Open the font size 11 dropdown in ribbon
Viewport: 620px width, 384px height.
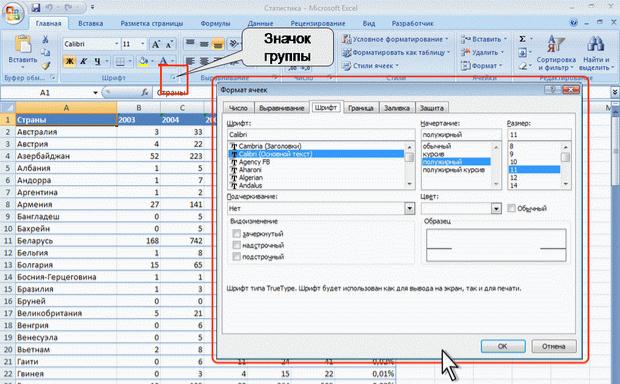pyautogui.click(x=143, y=44)
